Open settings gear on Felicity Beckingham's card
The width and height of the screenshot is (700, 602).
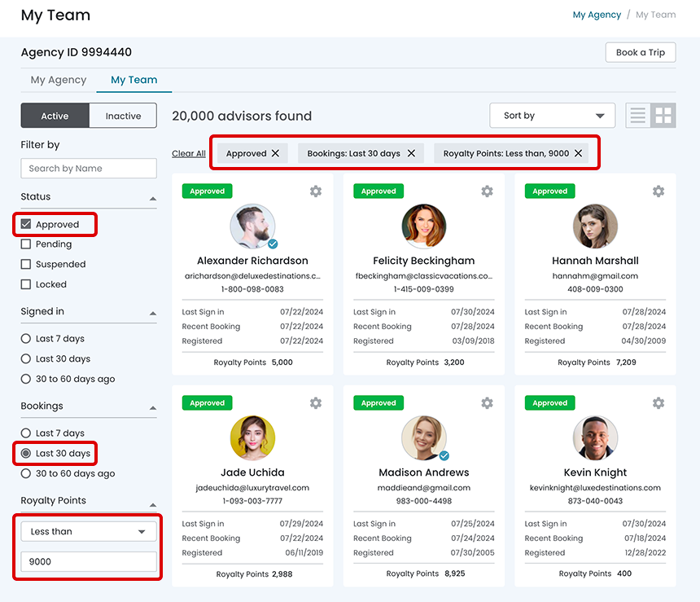tap(487, 191)
